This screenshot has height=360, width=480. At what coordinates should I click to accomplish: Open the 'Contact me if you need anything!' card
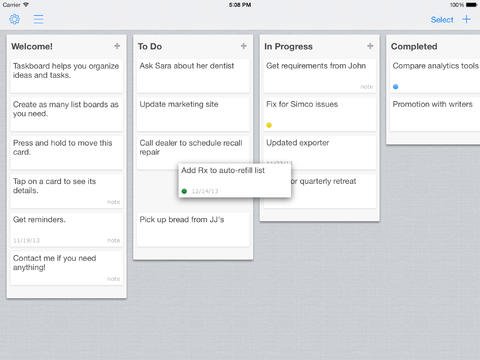coord(66,268)
